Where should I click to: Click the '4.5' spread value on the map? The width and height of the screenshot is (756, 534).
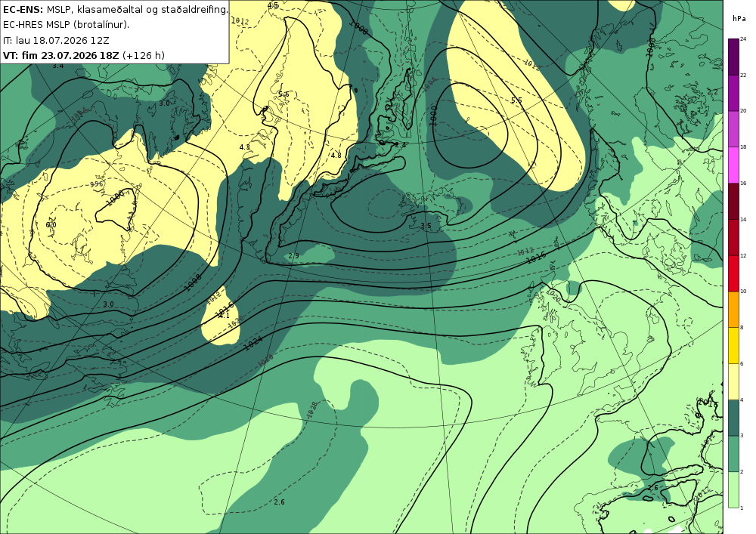click(273, 5)
